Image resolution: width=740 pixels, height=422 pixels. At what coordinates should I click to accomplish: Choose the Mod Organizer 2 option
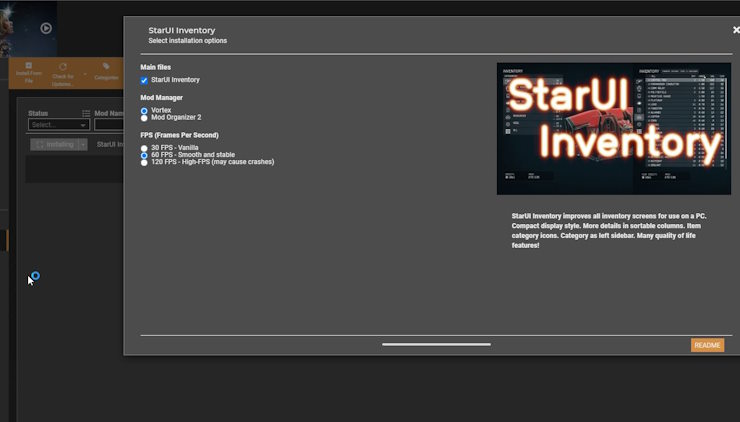(x=144, y=118)
